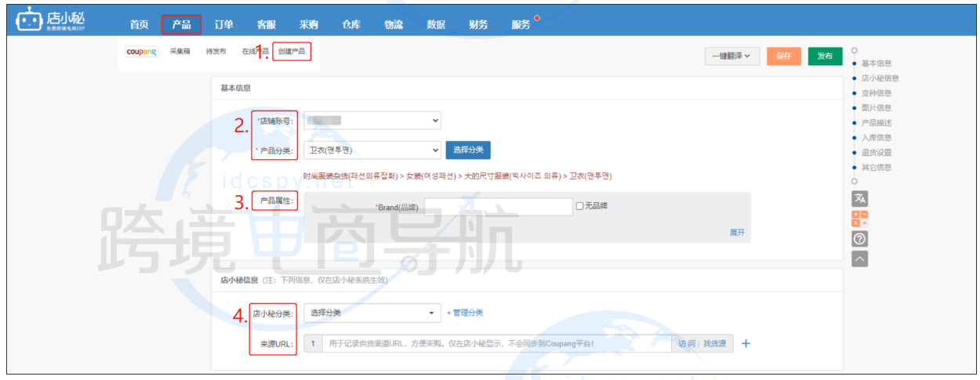The image size is (980, 380).
Task: Open the orange calculator icon
Action: 859,219
